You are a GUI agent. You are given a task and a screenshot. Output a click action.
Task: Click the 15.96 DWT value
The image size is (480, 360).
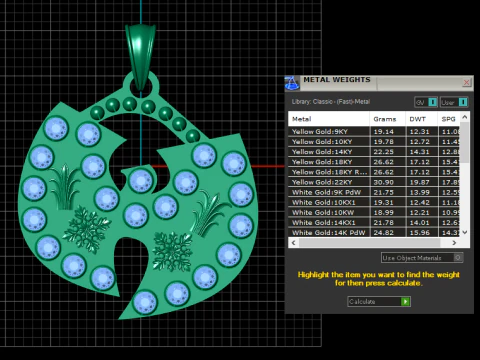pyautogui.click(x=419, y=233)
